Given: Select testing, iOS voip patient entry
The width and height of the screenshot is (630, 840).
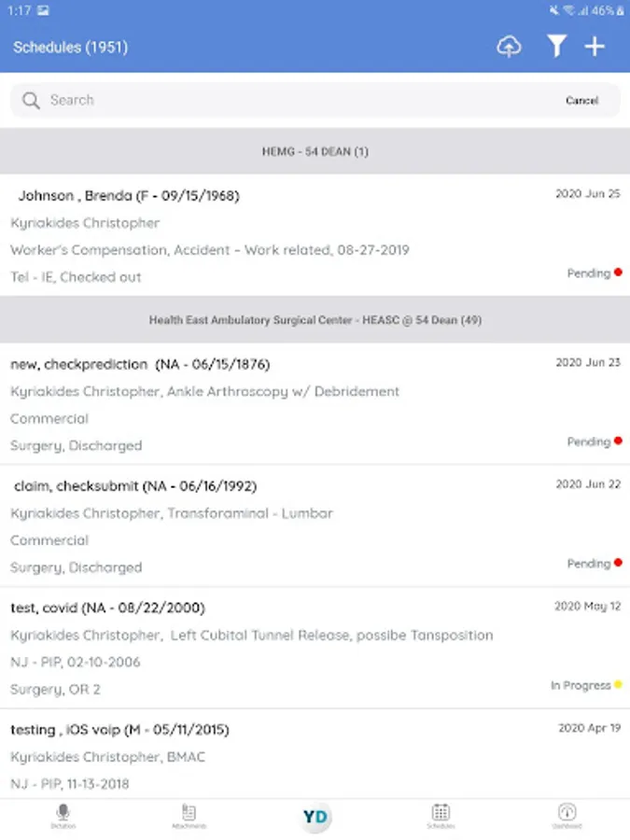Looking at the screenshot, I should click(x=315, y=754).
